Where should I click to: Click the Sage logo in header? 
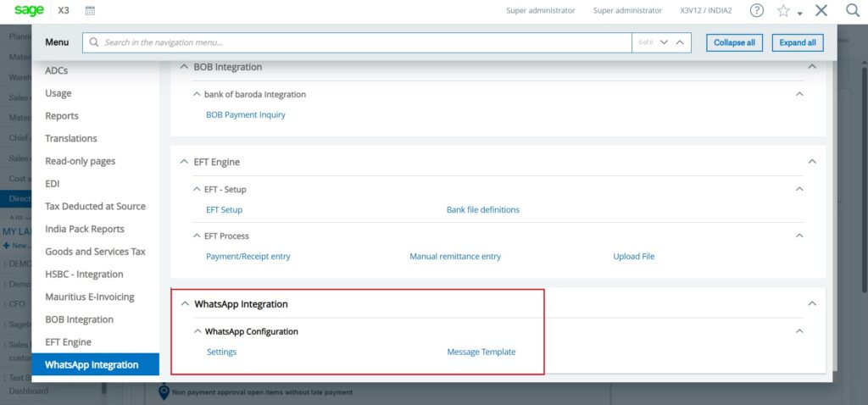point(30,10)
